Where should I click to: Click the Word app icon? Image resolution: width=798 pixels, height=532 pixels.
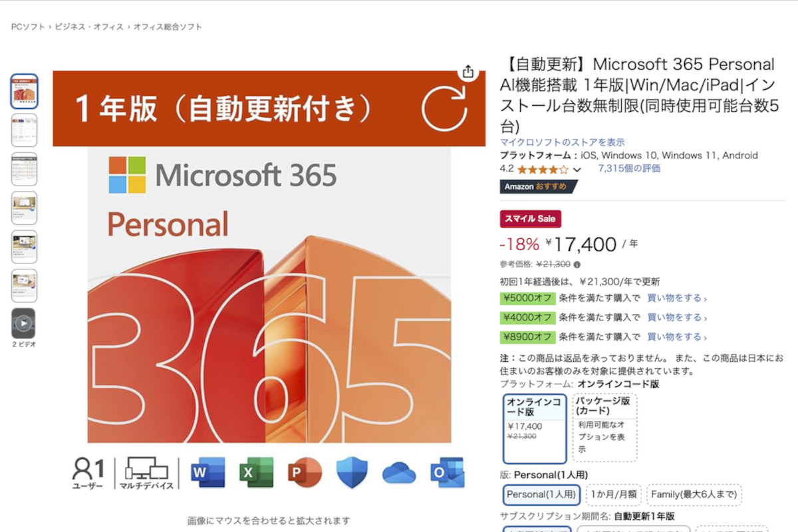207,472
